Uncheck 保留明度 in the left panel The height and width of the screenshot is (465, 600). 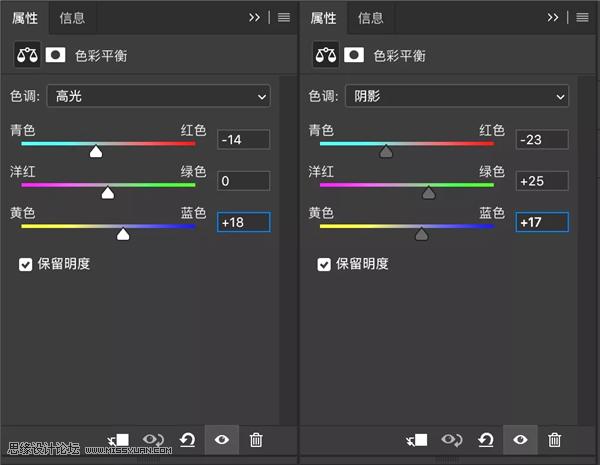(x=26, y=264)
